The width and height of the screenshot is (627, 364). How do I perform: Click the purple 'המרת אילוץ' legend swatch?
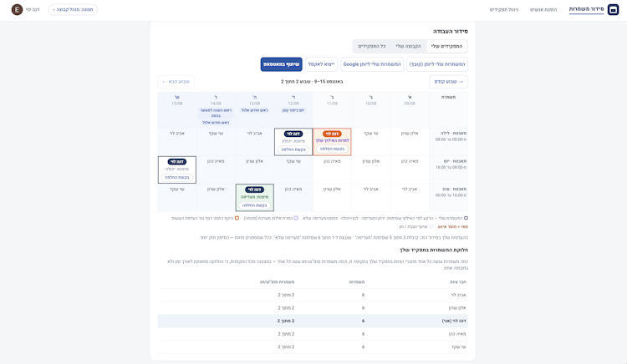296,219
